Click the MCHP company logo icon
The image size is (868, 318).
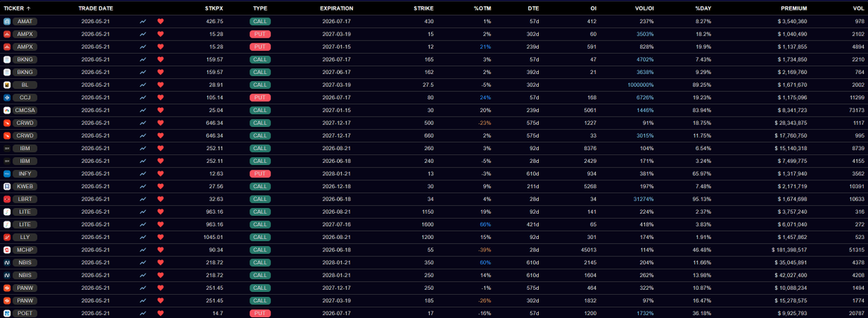pos(7,250)
